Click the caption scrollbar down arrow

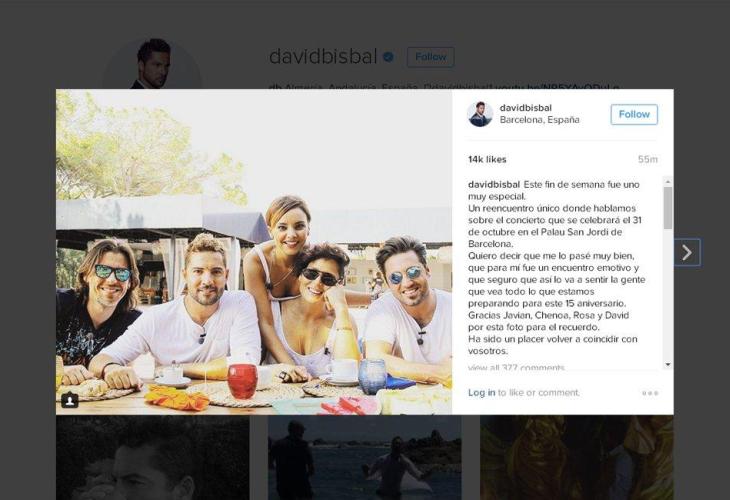(668, 365)
